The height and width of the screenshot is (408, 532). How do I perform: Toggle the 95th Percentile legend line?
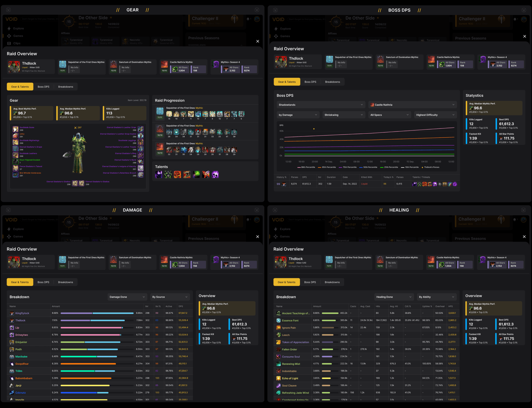point(327,167)
